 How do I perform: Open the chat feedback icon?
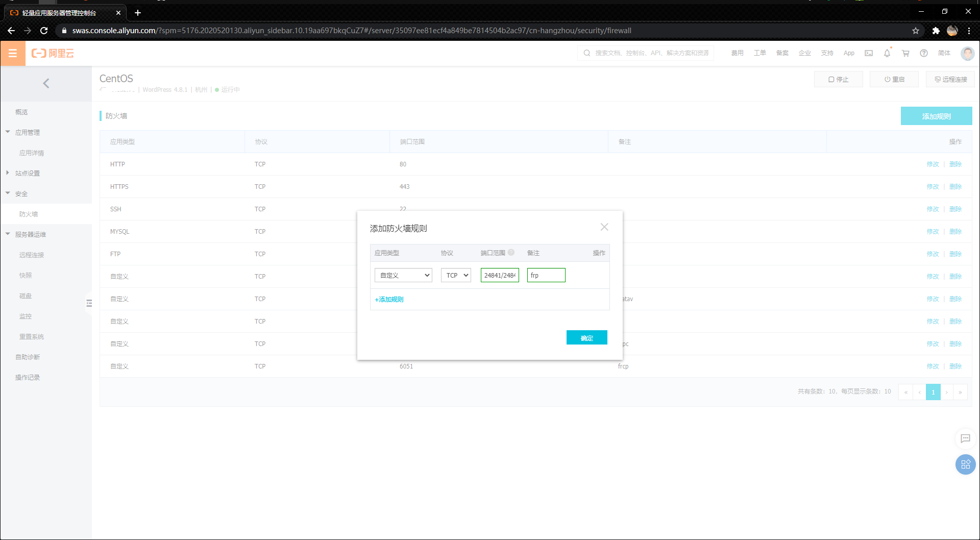965,438
